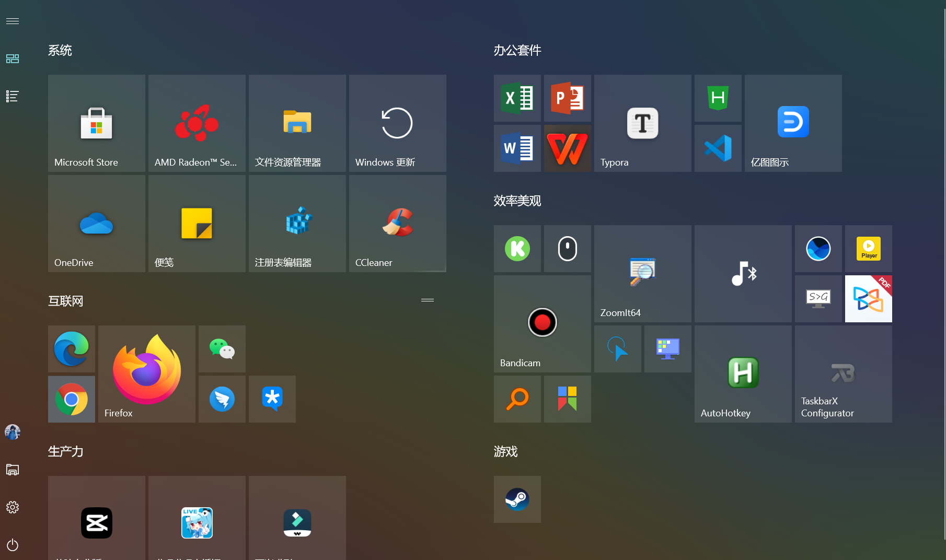Open the purple monitor app tile
This screenshot has width=946, height=560.
pos(668,349)
